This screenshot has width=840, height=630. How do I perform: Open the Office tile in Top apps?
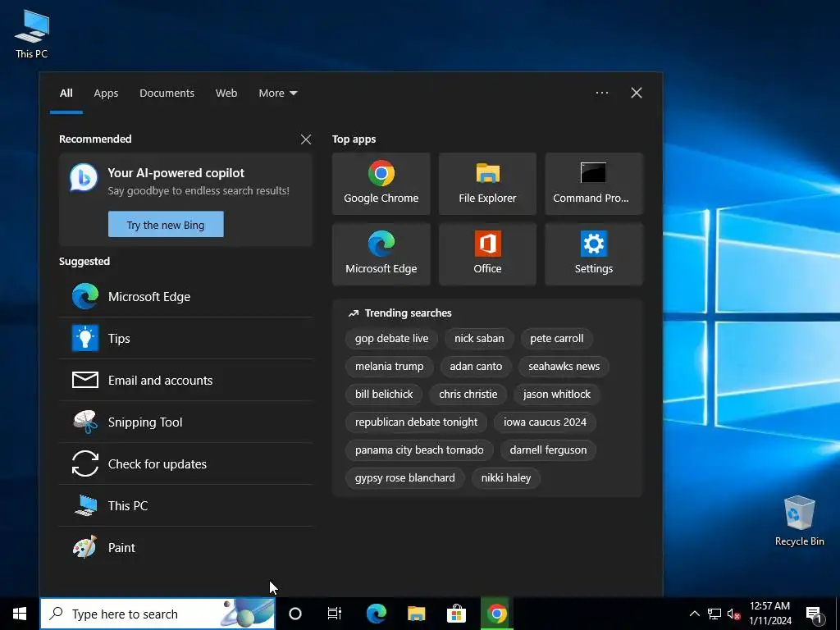coord(487,254)
